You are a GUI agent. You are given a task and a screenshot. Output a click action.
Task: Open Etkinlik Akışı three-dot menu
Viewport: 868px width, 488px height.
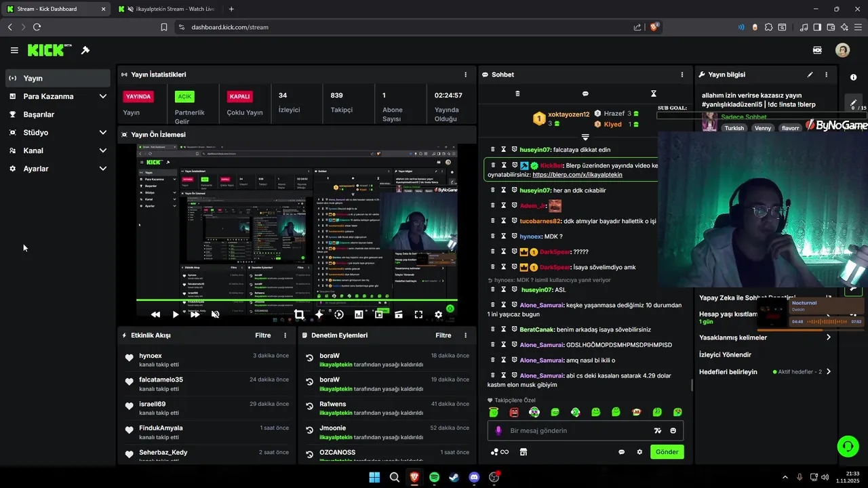[285, 335]
